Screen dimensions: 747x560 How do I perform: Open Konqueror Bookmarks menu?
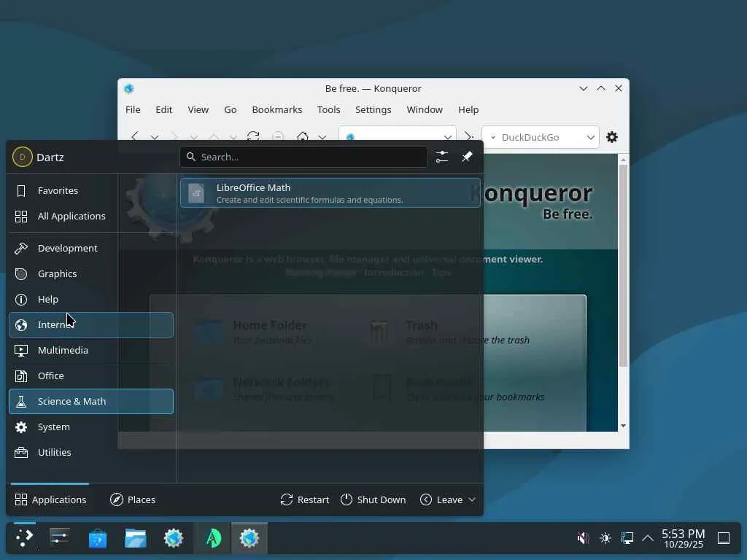click(277, 109)
